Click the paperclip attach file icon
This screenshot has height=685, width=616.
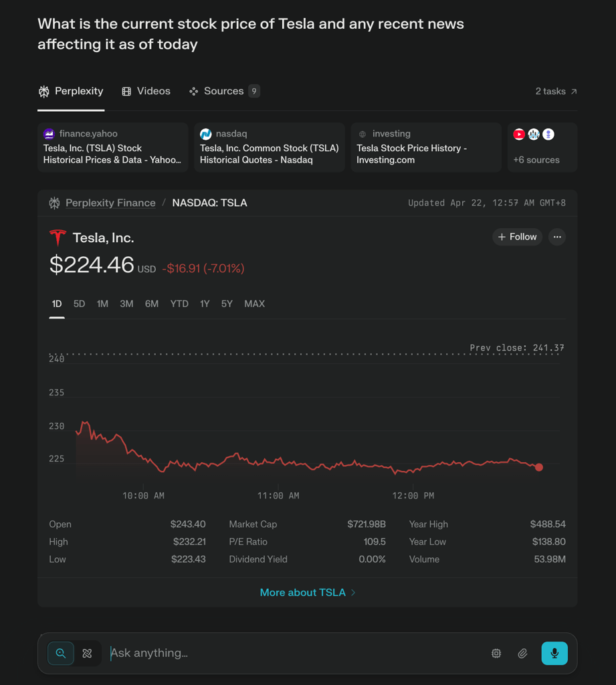point(522,653)
